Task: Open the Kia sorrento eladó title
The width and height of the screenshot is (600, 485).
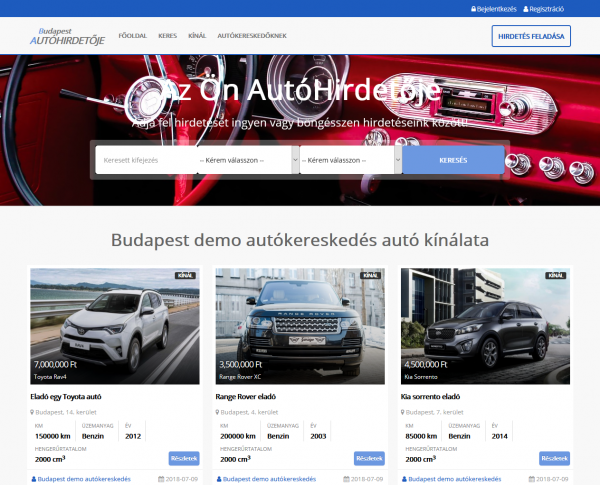Action: point(430,397)
